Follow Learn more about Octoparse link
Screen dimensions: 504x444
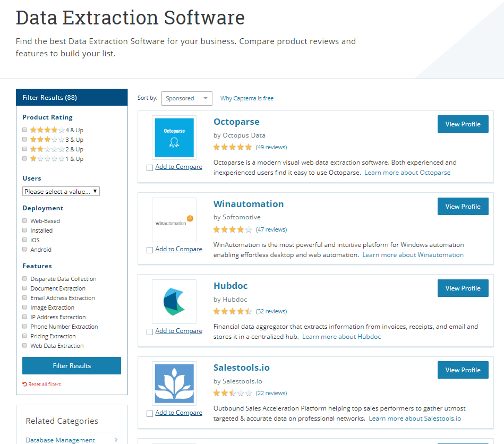(x=407, y=173)
